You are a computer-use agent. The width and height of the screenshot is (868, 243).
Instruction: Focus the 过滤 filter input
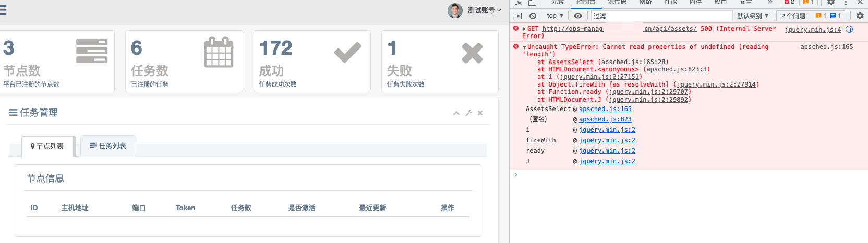[x=661, y=16]
